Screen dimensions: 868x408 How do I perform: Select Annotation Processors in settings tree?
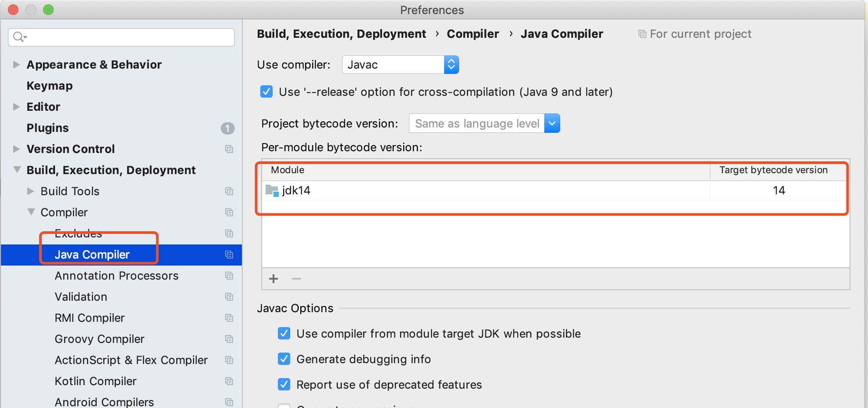click(x=117, y=276)
